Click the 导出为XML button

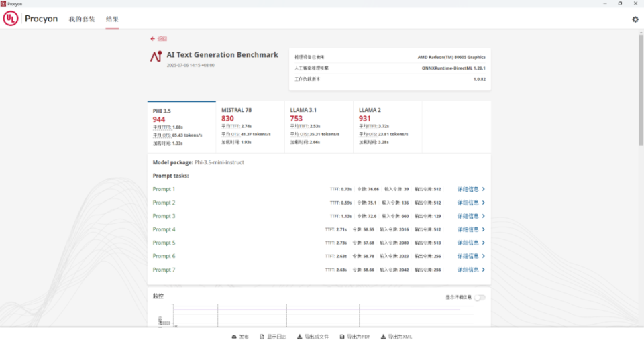point(396,337)
